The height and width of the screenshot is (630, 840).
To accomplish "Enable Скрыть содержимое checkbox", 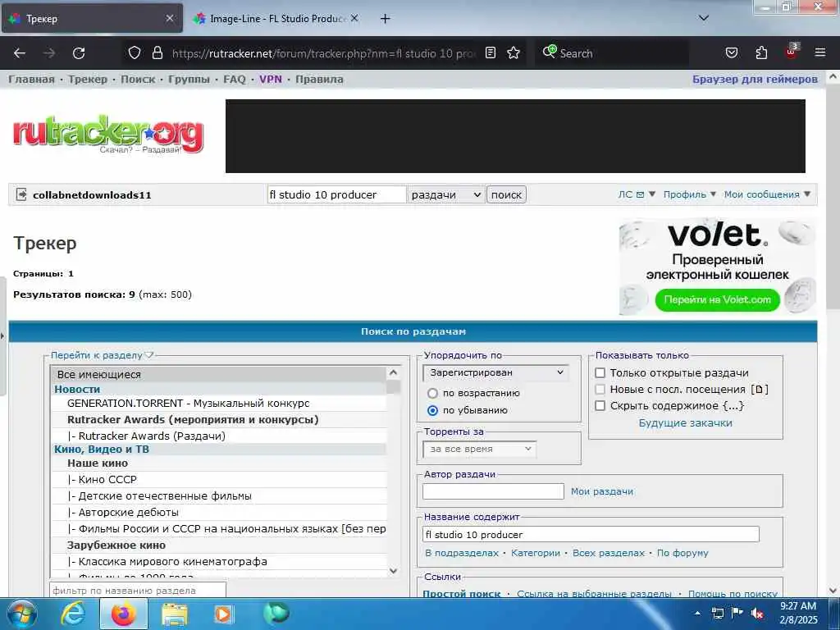I will [600, 406].
